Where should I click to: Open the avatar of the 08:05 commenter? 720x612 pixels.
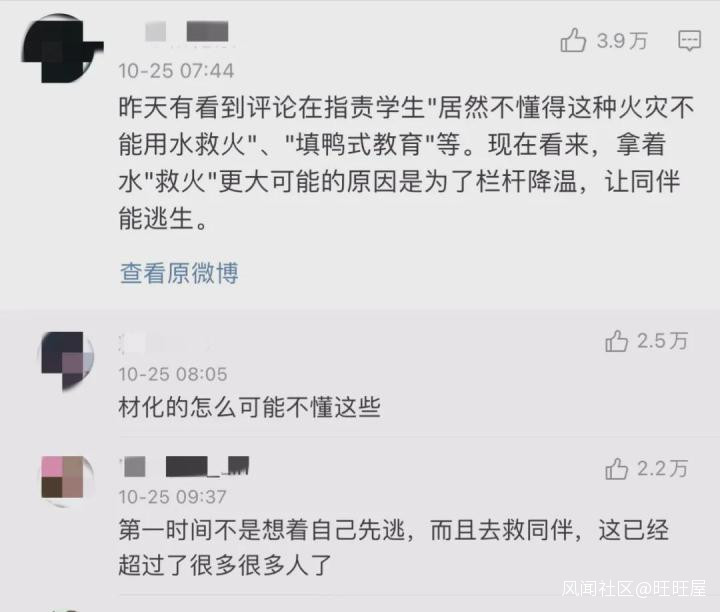click(68, 360)
